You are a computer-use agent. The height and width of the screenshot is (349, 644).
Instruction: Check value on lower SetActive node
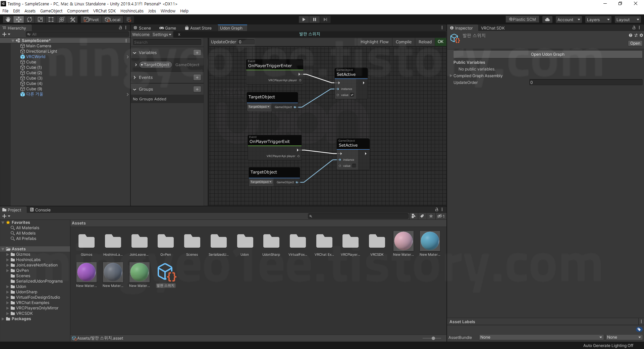[x=354, y=166]
